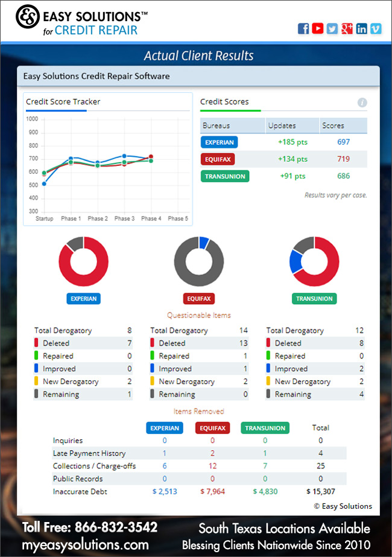Click the $ 4,830 TransUnion debt value
392x557 pixels.
point(265,492)
